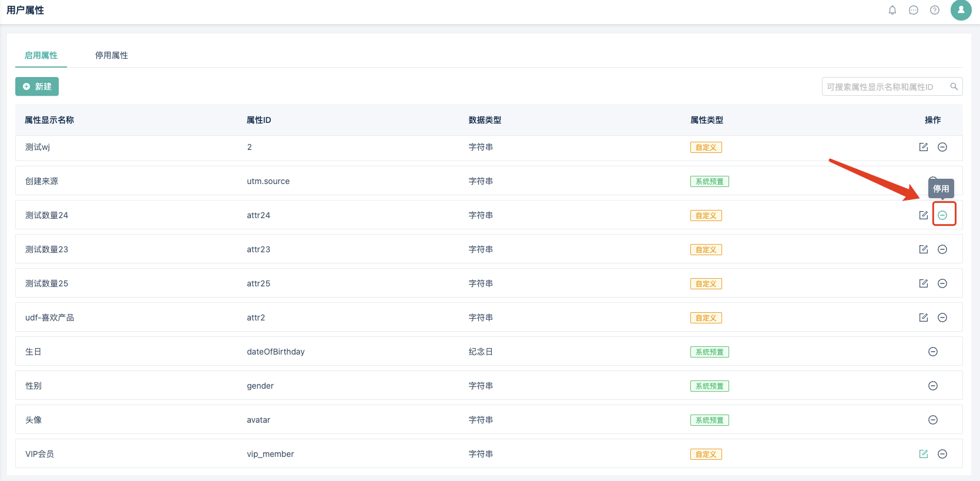Edit the VIP会员 attribute
This screenshot has height=481, width=980.
(924, 454)
